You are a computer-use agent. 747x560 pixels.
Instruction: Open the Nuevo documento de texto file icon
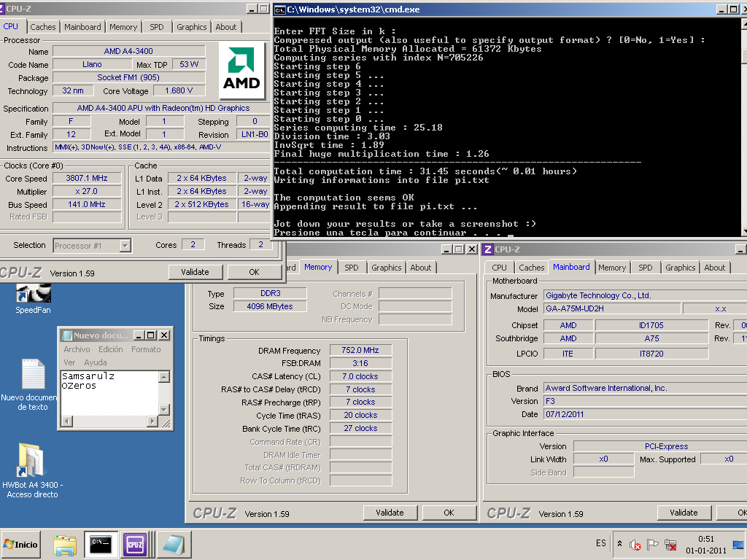click(32, 385)
